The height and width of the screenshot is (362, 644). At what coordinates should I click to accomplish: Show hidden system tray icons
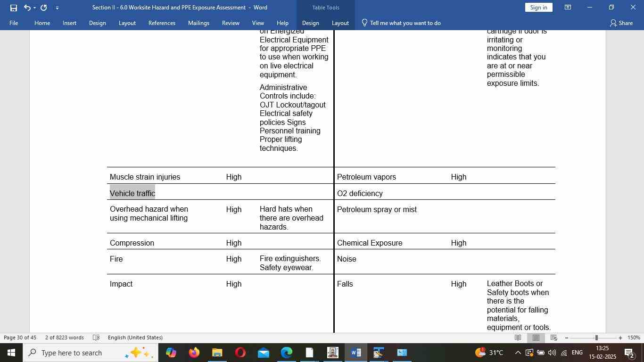[x=518, y=353]
